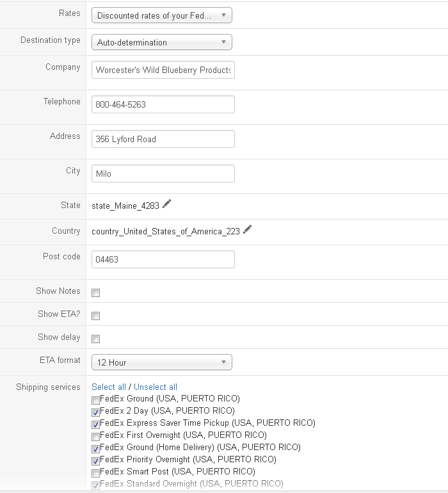Viewport: 448px width, 493px height.
Task: Uncheck FedEx Express Saver Time Pickup
Action: point(96,424)
